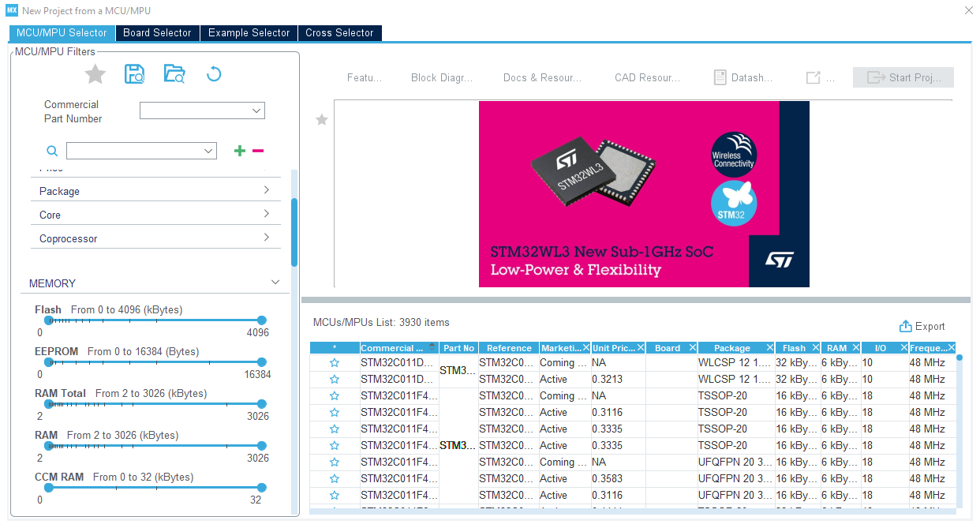Add a new search criterion with plus icon

pos(239,150)
